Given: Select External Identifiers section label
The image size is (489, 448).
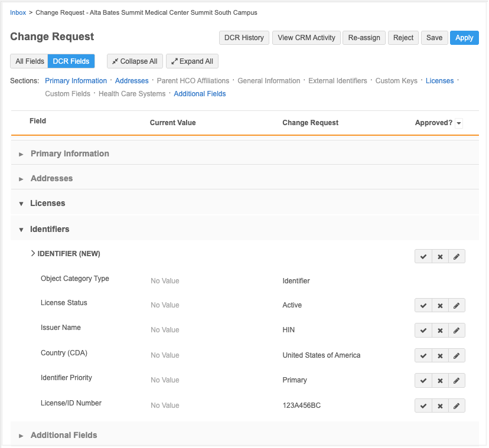Looking at the screenshot, I should [x=337, y=81].
